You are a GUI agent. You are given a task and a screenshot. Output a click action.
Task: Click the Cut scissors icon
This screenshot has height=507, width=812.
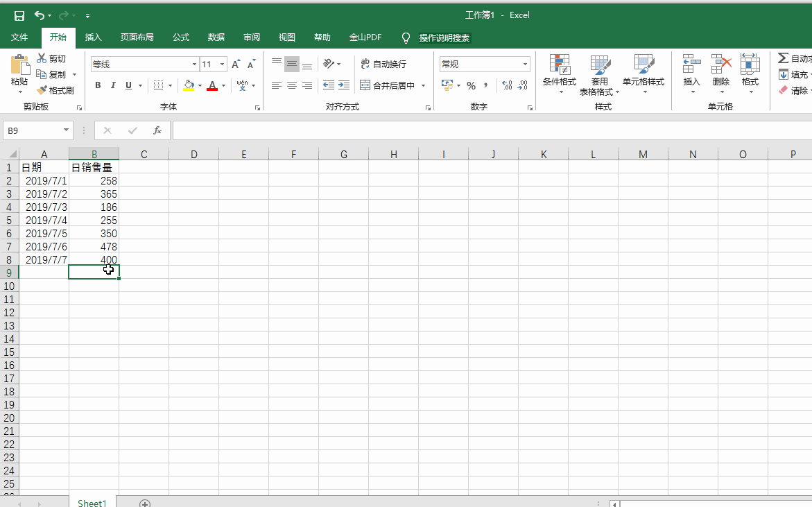tap(42, 59)
